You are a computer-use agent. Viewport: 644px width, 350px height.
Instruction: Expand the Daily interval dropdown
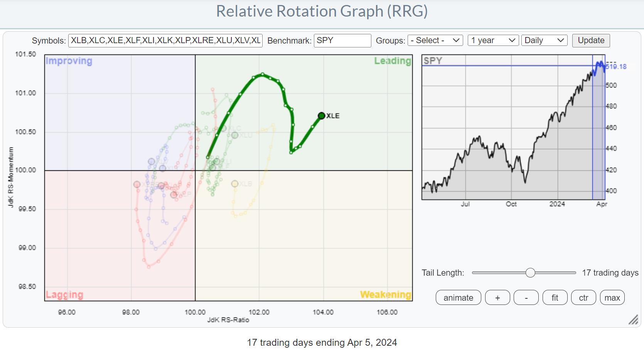pyautogui.click(x=544, y=40)
